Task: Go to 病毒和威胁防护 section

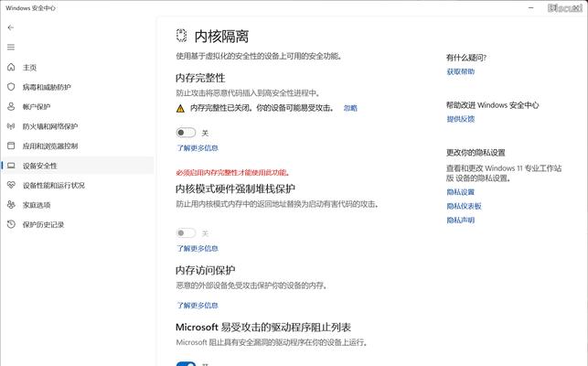Action: pyautogui.click(x=47, y=87)
